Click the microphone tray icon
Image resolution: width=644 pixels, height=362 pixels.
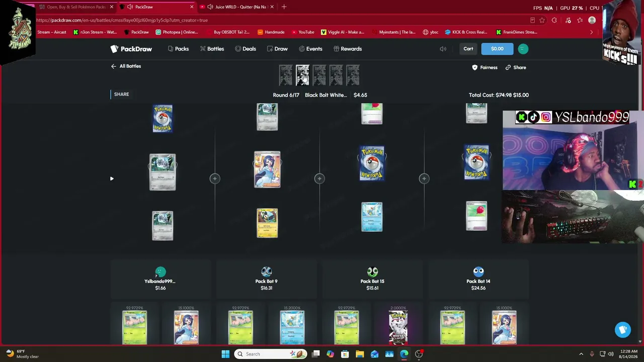(x=592, y=354)
